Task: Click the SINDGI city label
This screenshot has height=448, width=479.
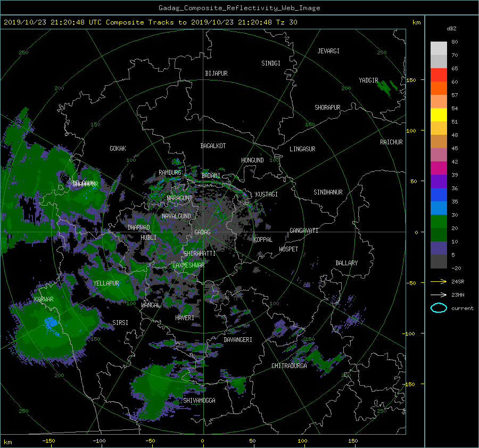Action: [271, 63]
